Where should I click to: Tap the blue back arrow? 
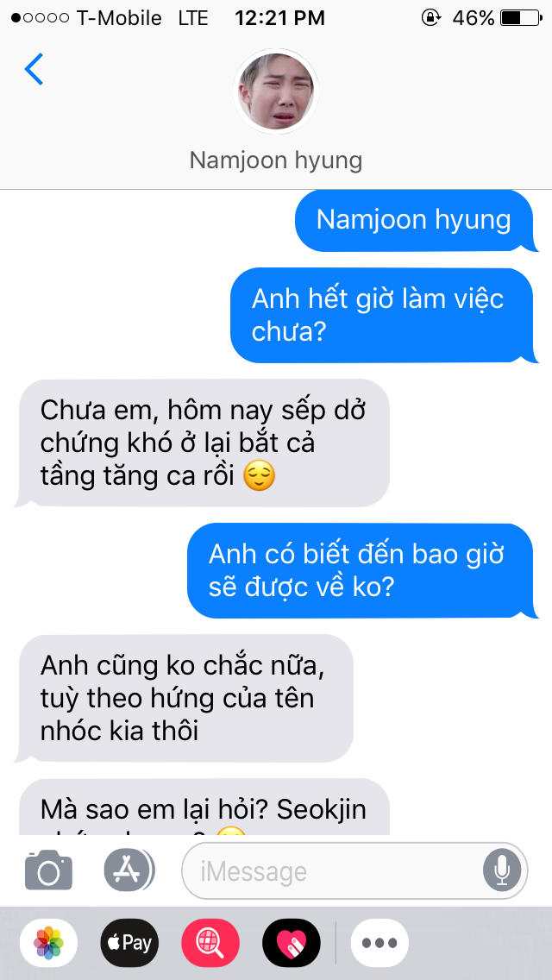pyautogui.click(x=34, y=69)
